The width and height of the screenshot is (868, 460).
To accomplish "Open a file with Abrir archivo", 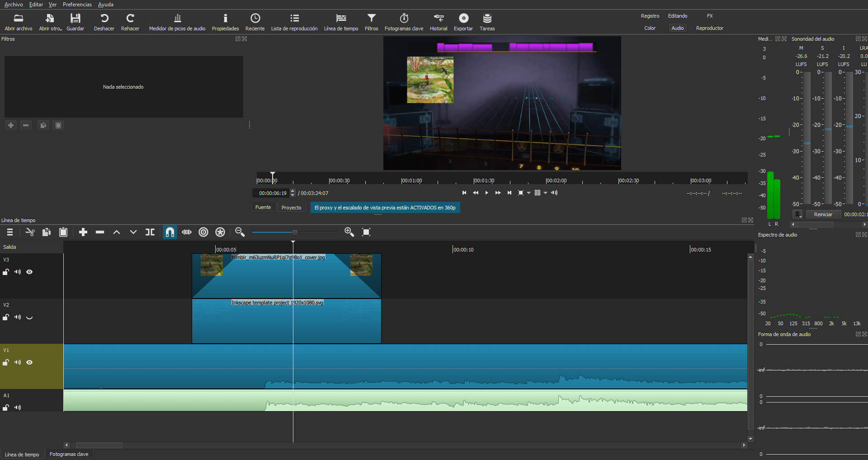I will click(19, 22).
